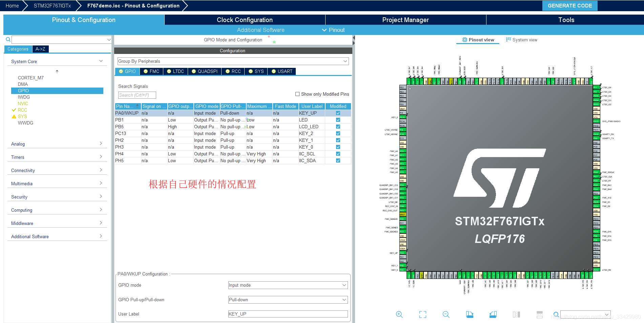The image size is (644, 323).
Task: Open the LTDC peripheral tab
Action: [x=175, y=71]
